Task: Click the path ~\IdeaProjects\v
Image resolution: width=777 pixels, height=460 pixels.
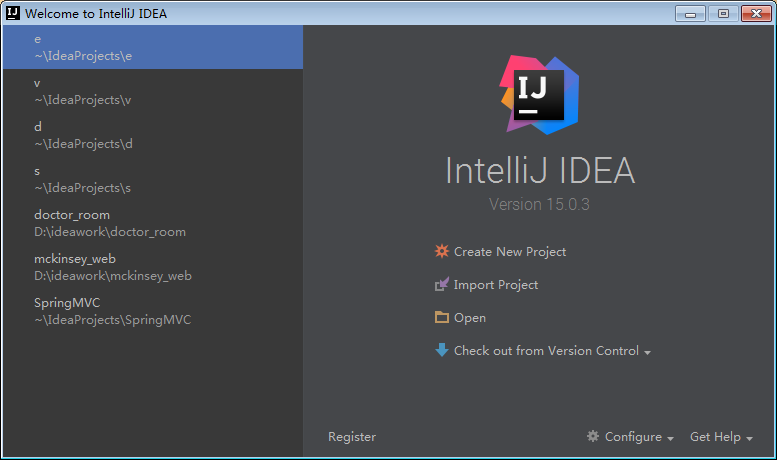Action: (x=83, y=100)
